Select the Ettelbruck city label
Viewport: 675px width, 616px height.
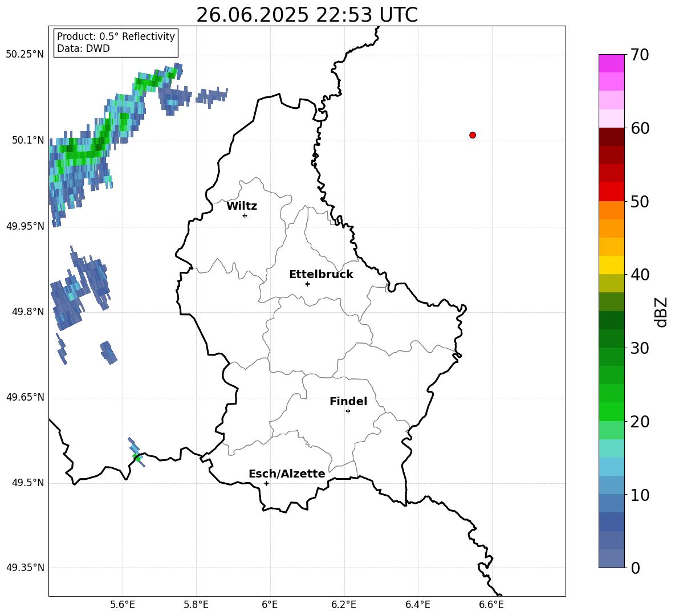(321, 275)
